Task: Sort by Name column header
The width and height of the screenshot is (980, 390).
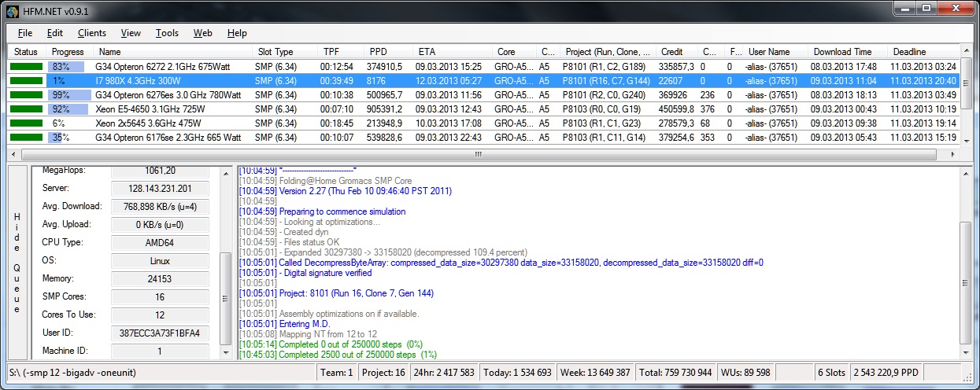Action: tap(172, 52)
